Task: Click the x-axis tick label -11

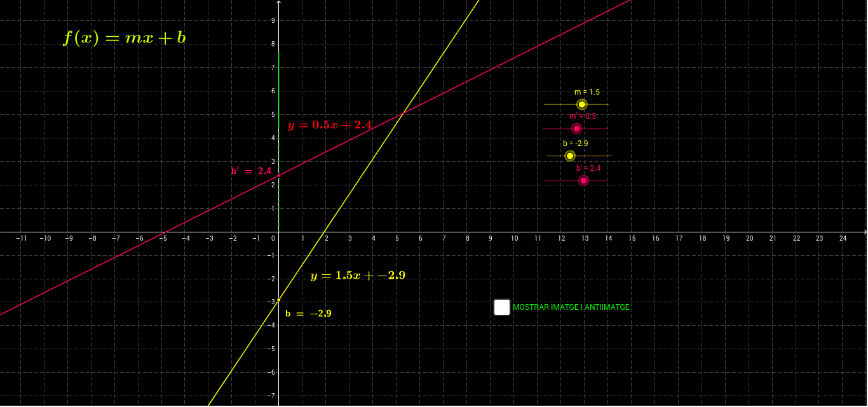Action: pos(22,239)
